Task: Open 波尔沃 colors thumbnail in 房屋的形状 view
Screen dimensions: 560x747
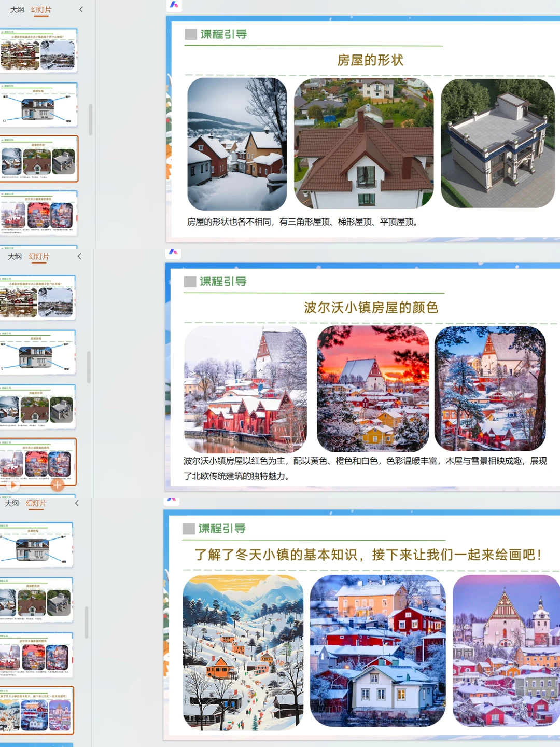Action: tap(38, 213)
